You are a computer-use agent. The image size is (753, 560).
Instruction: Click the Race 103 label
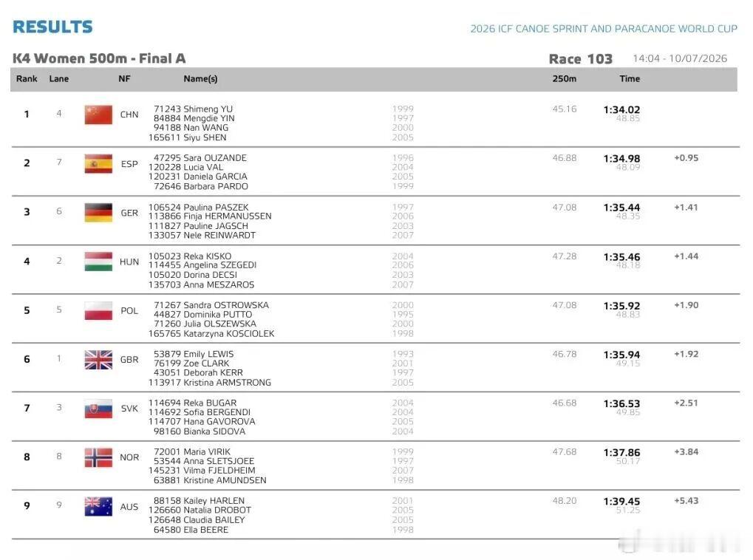tap(581, 59)
